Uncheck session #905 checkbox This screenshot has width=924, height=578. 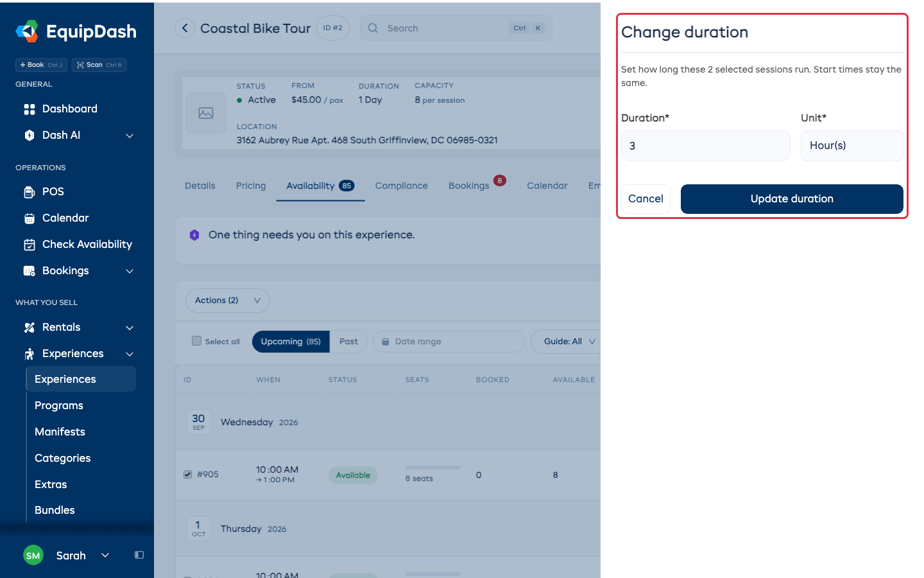[x=188, y=475]
